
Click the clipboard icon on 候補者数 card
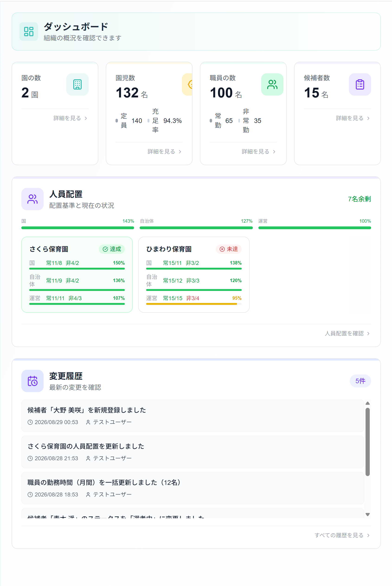360,84
